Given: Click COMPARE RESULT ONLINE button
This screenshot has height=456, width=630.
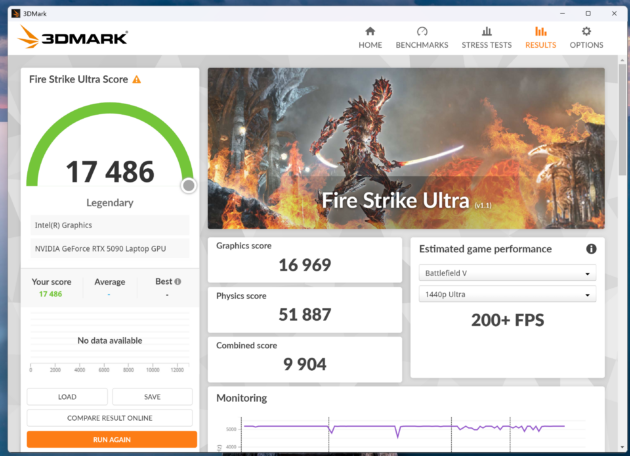Looking at the screenshot, I should coord(110,418).
